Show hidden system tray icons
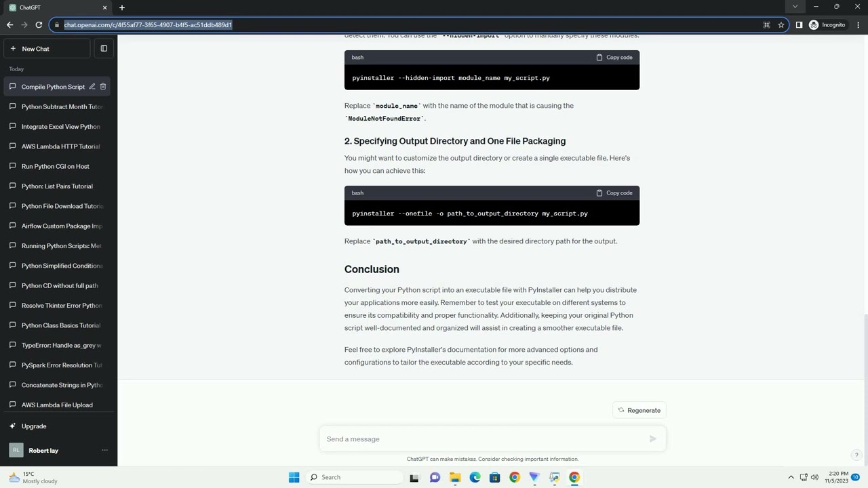868x488 pixels. (x=791, y=477)
